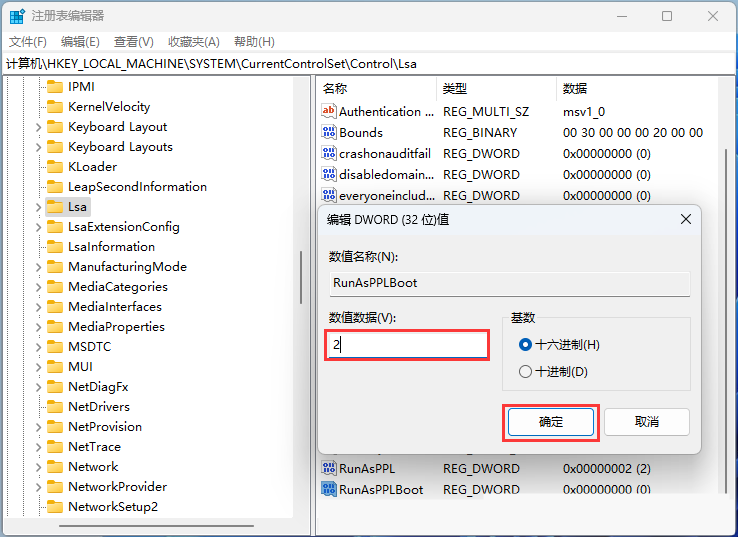Click the RunAsPPLBoot DWORD value icon

329,489
